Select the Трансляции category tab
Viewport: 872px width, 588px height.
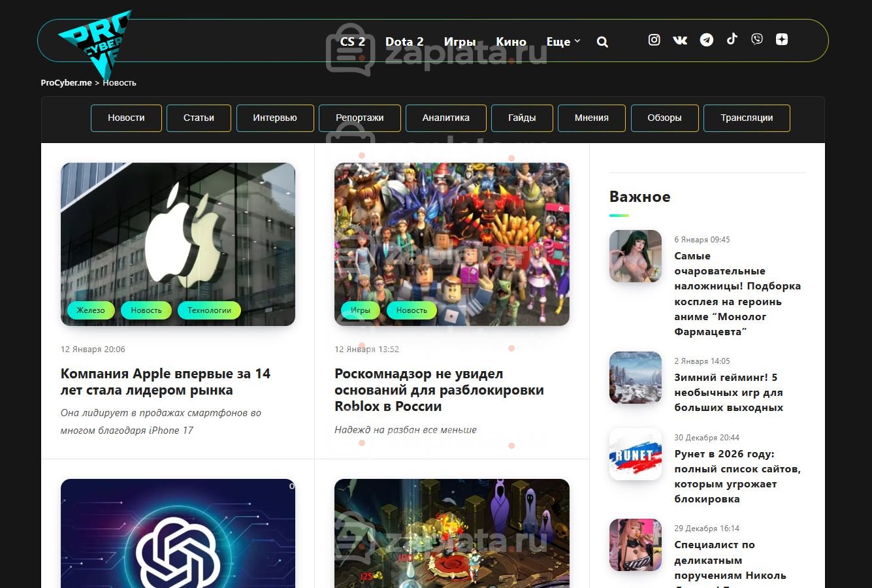pyautogui.click(x=747, y=118)
